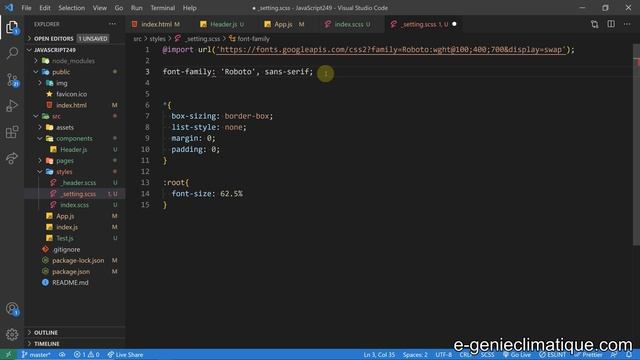Click the ESLint status item
Image resolution: width=640 pixels, height=360 pixels.
click(552, 355)
